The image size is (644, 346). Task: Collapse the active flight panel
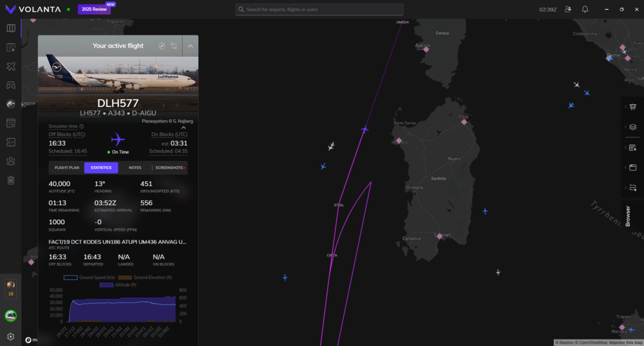pyautogui.click(x=190, y=46)
